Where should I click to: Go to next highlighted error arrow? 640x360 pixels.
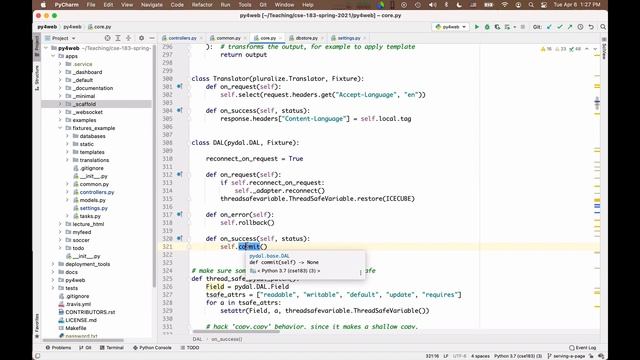tap(595, 49)
